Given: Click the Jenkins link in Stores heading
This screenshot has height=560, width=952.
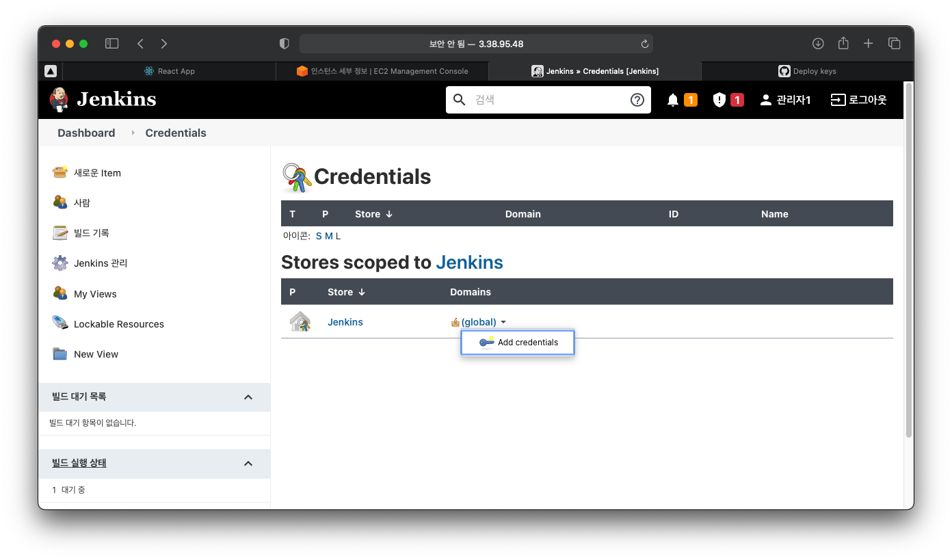Looking at the screenshot, I should (469, 263).
